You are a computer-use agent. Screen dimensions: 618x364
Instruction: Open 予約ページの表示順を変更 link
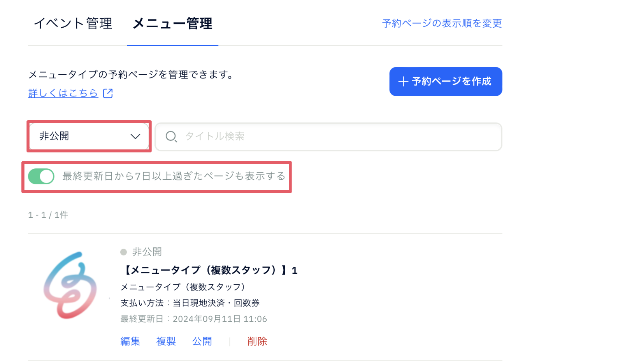[442, 23]
